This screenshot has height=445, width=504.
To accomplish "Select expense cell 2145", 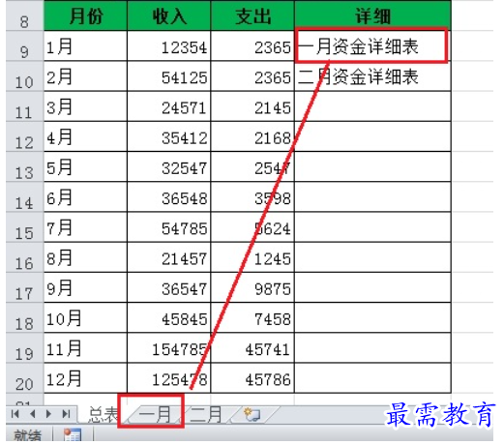I will [x=252, y=106].
